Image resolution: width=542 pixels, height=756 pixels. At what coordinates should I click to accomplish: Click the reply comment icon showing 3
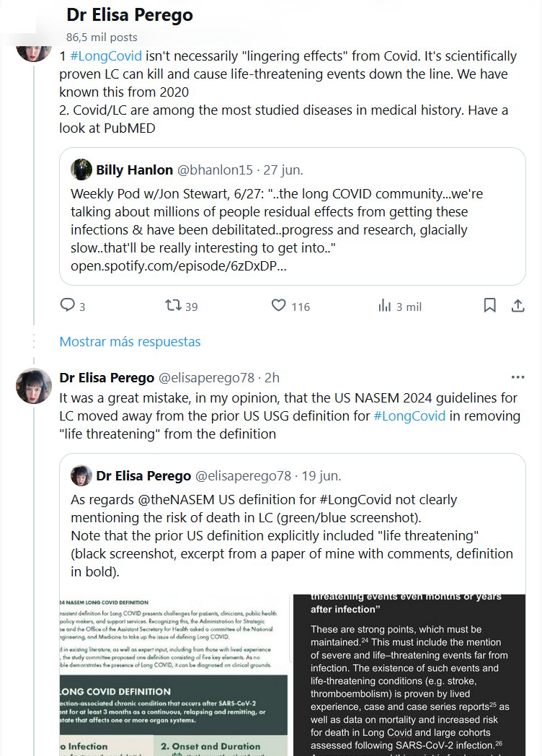point(68,306)
